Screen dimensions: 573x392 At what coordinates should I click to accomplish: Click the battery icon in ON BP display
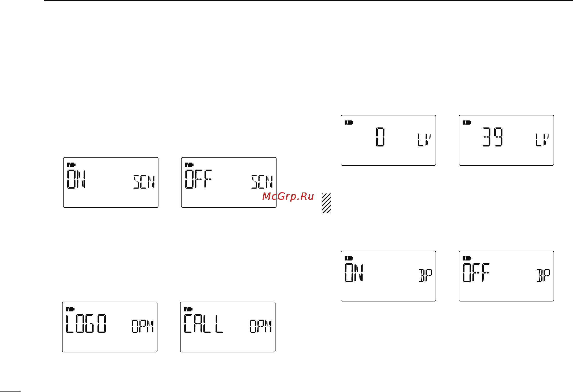click(349, 258)
